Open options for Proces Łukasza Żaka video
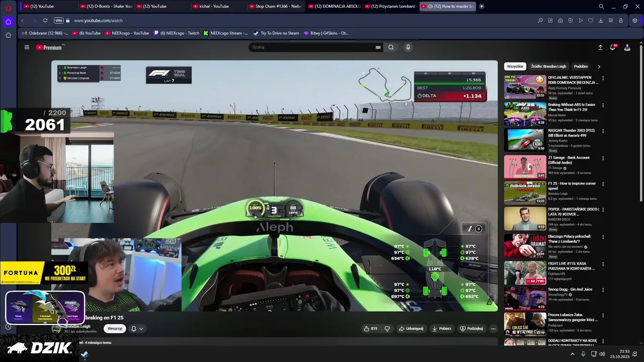The image size is (644, 362). point(603,315)
